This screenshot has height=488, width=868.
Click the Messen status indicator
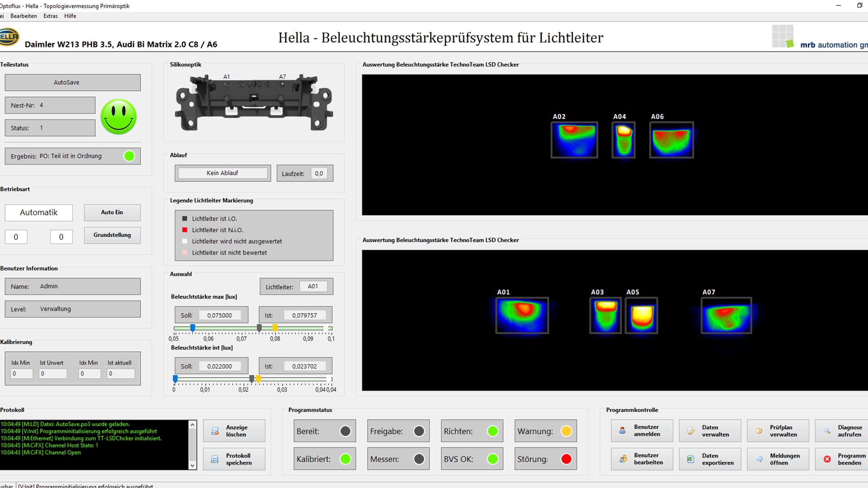tap(419, 459)
